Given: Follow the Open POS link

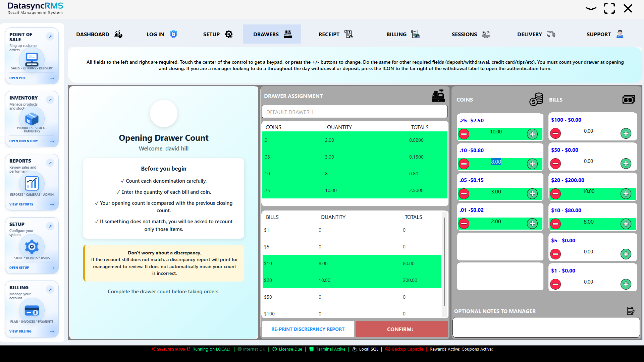Looking at the screenshot, I should 32,78.
